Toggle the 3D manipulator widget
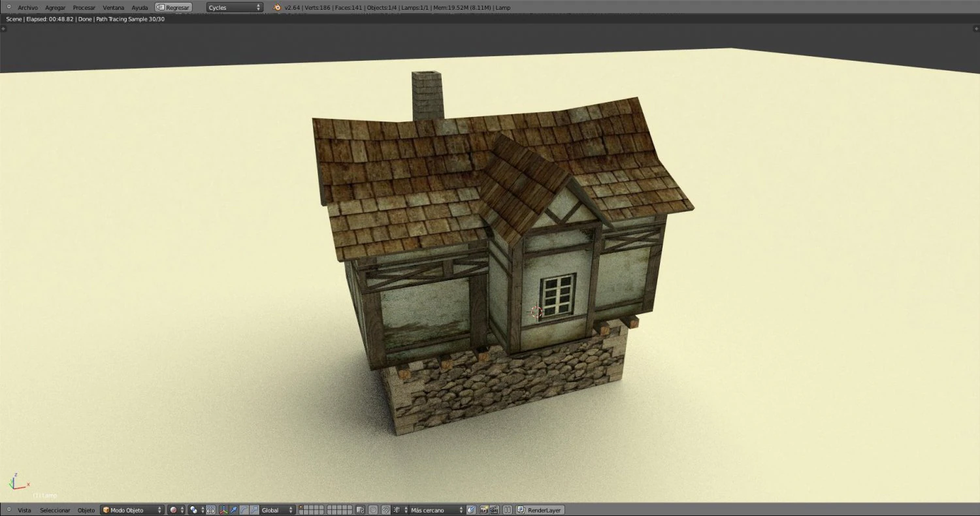980x516 pixels. pyautogui.click(x=223, y=510)
